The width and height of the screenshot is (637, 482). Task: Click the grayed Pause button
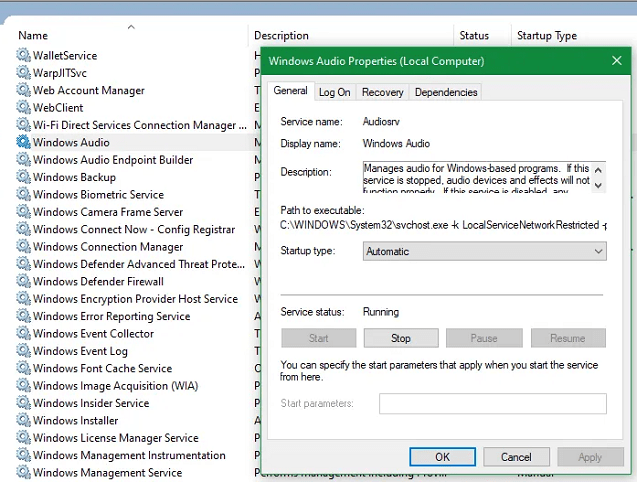(x=484, y=338)
